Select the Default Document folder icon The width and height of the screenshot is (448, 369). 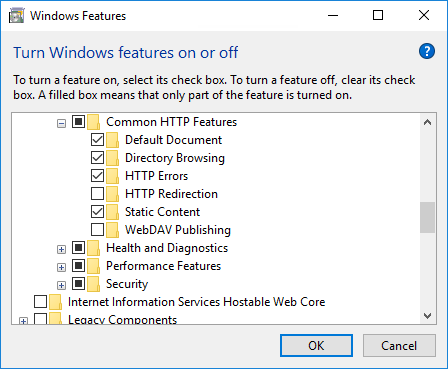pos(113,140)
